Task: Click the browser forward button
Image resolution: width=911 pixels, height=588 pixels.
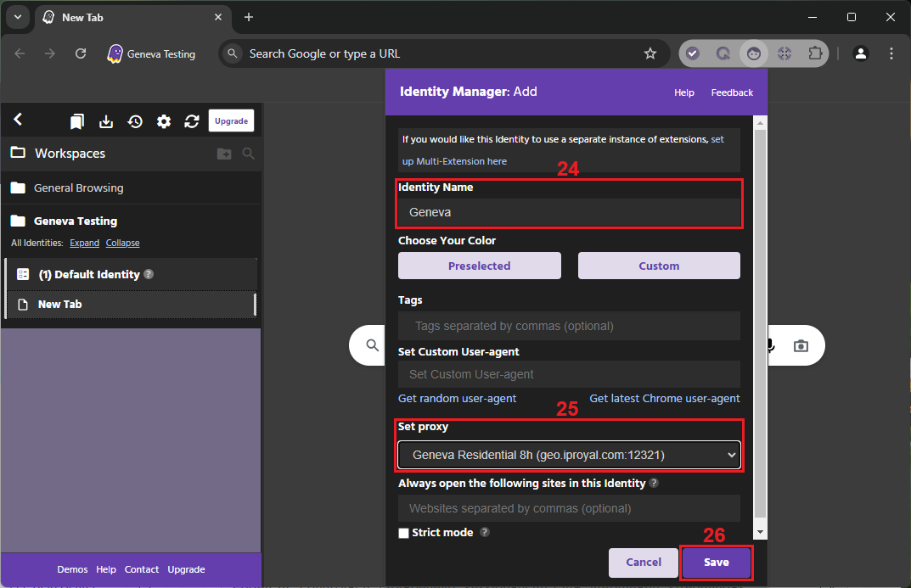Action: pos(50,53)
